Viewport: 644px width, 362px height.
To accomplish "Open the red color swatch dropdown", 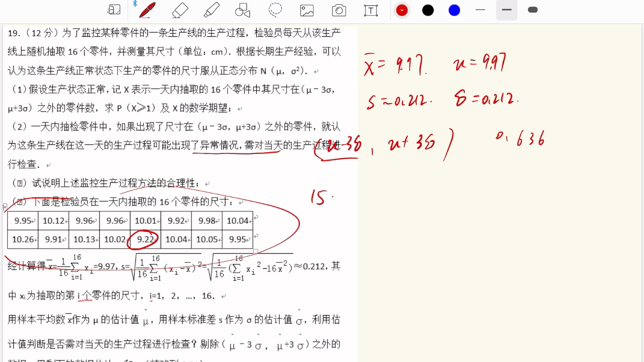I will coord(402,10).
